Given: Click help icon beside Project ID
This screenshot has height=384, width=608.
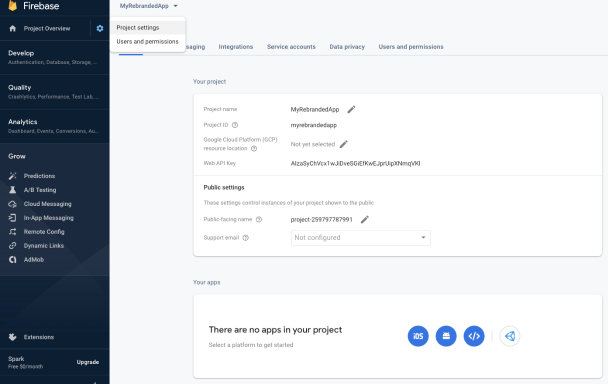Looking at the screenshot, I should [x=235, y=125].
